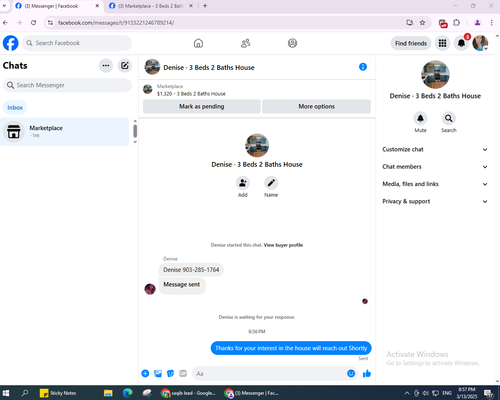The image size is (500, 400).
Task: Go back in browser history
Action: pos(5,23)
